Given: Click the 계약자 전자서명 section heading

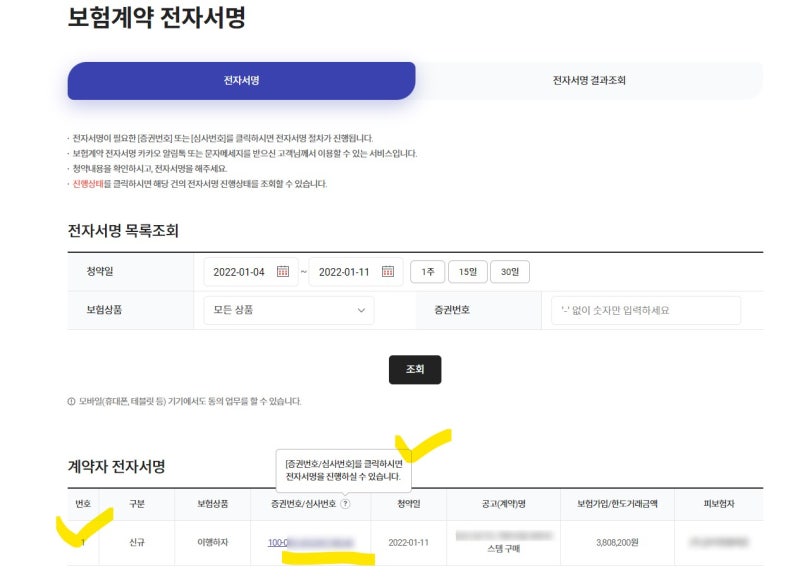Looking at the screenshot, I should coord(116,466).
